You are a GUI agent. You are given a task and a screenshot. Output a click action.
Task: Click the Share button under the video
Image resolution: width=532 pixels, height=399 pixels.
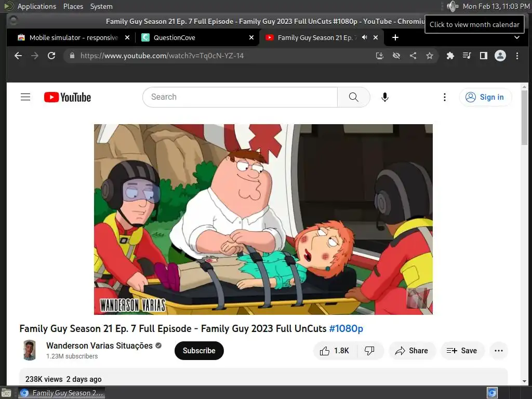pyautogui.click(x=411, y=351)
